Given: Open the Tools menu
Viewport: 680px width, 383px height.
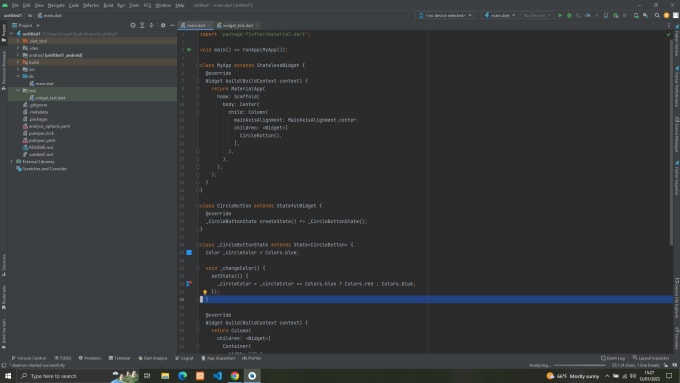Looking at the screenshot, I should pos(134,5).
